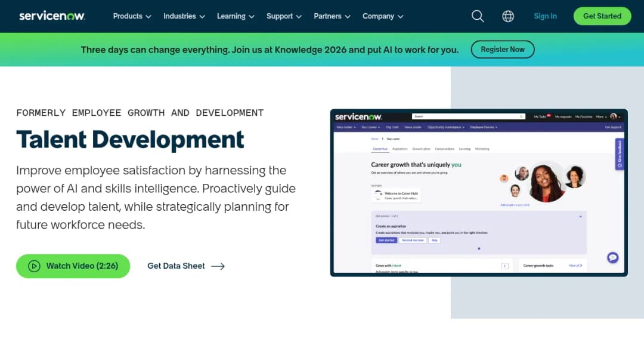Open the site search magnifier icon
Screen dimensions: 644x363
(x=478, y=17)
